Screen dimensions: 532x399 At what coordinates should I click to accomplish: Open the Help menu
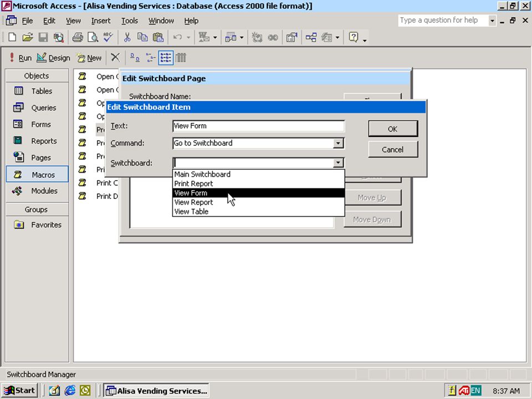tap(191, 21)
